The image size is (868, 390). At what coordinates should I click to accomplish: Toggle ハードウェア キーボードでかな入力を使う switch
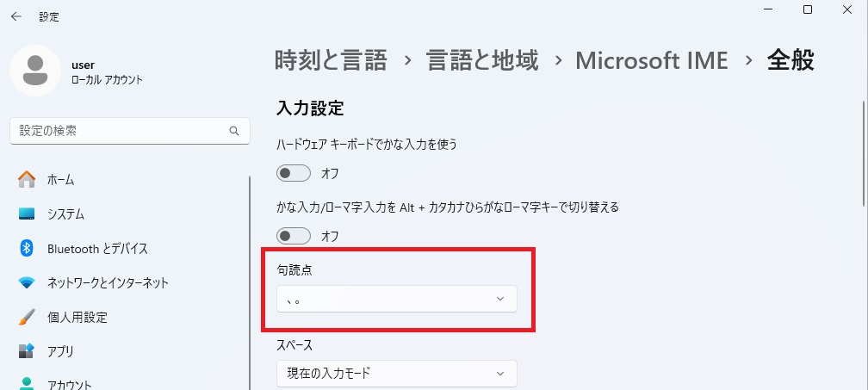(294, 174)
